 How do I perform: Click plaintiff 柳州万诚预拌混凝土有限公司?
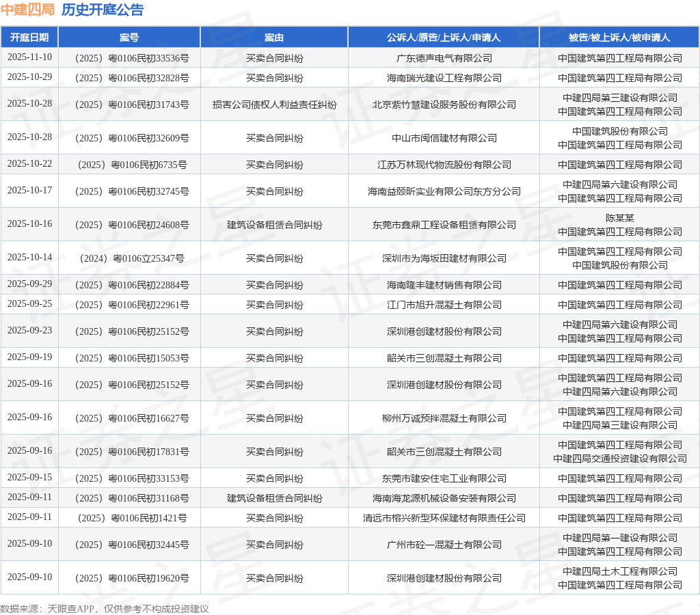tap(444, 418)
